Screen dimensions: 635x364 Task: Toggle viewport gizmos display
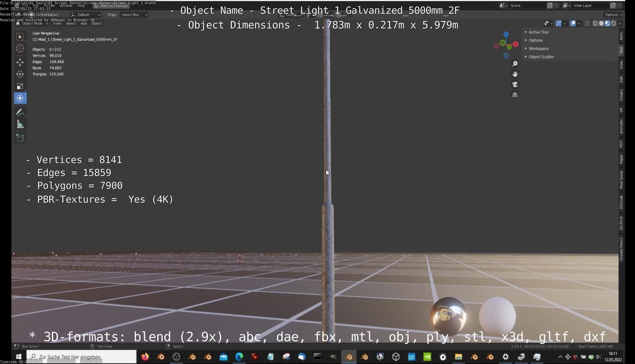tap(558, 23)
